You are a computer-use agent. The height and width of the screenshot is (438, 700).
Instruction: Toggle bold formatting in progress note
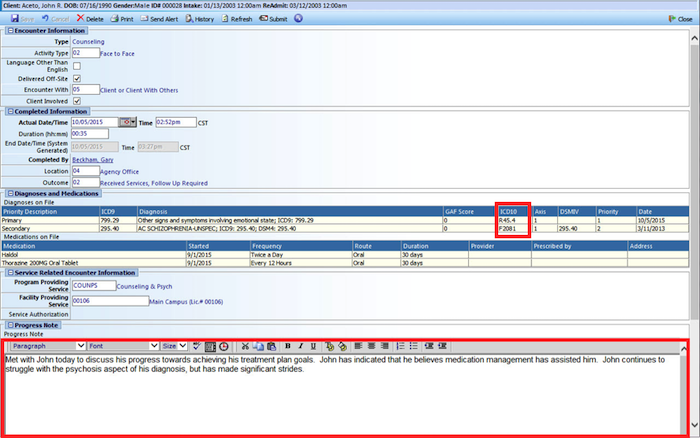pos(288,346)
